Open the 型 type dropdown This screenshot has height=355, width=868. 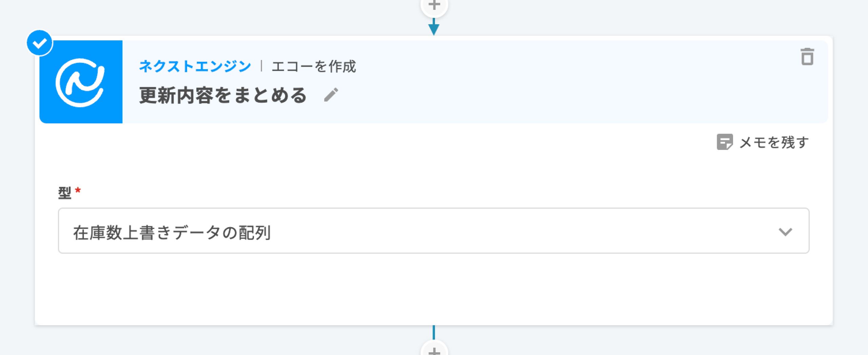433,231
